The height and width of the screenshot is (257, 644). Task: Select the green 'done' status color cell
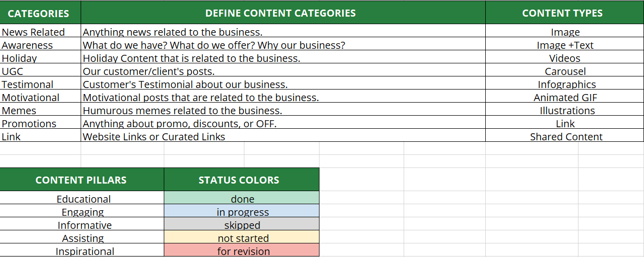point(242,198)
